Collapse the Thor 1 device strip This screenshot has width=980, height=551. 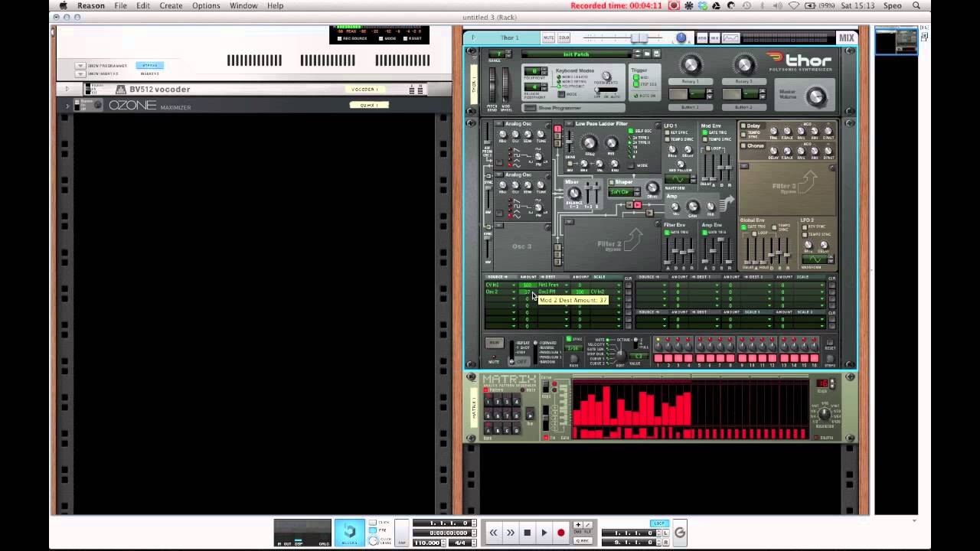[474, 37]
